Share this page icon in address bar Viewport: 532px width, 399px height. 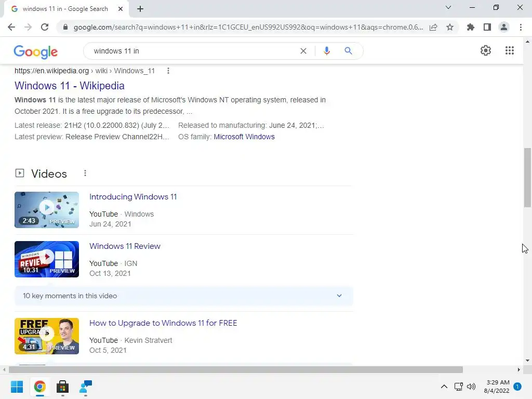(x=433, y=27)
